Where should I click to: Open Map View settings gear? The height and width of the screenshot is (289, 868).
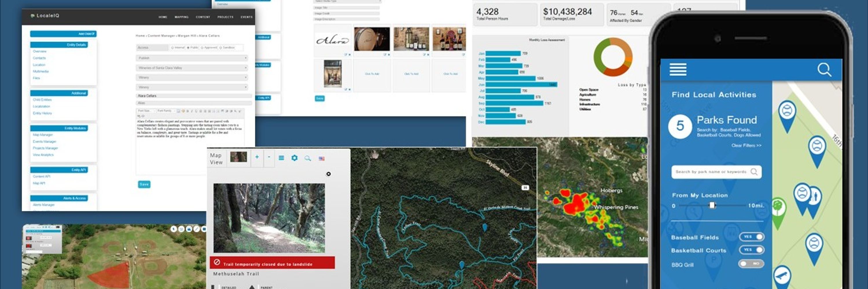pos(295,158)
